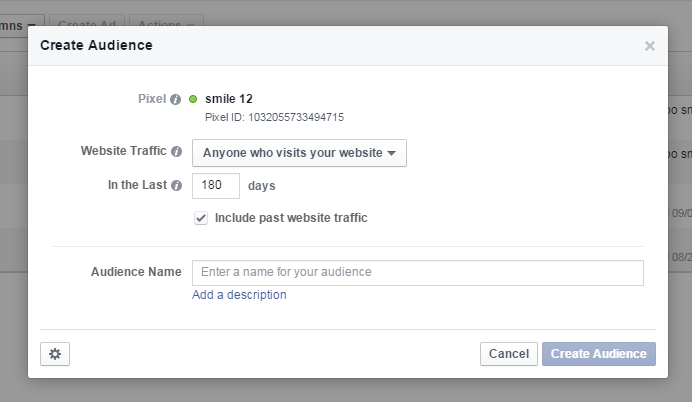Focus the Audience Name text field
692x402 pixels.
(417, 272)
